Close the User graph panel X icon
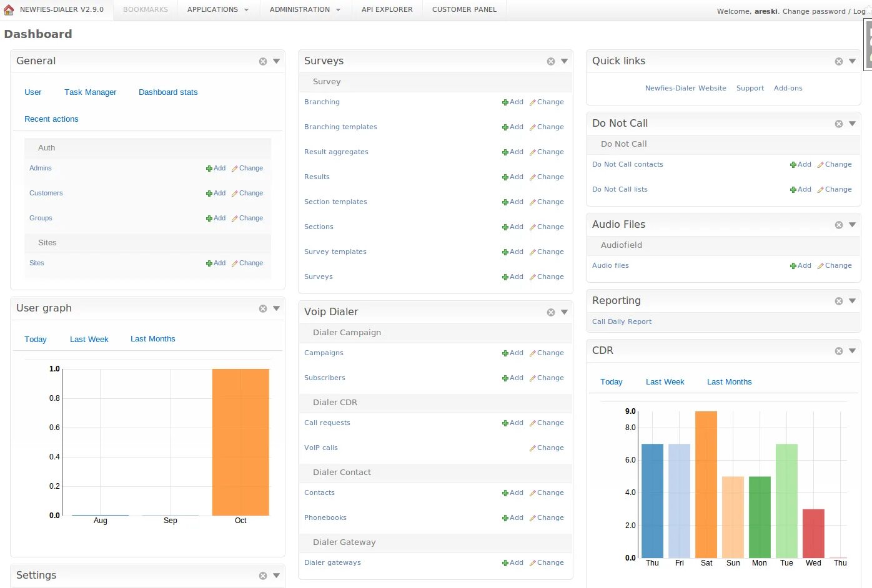This screenshot has height=588, width=872. (x=263, y=308)
